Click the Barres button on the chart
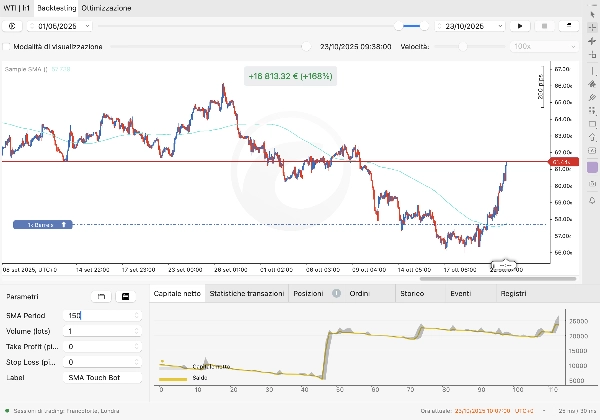Screen dimensions: 600x420 click(42, 225)
